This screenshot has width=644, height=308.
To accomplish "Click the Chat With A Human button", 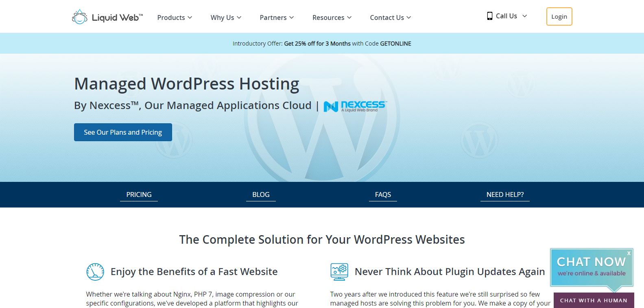I will click(x=594, y=300).
